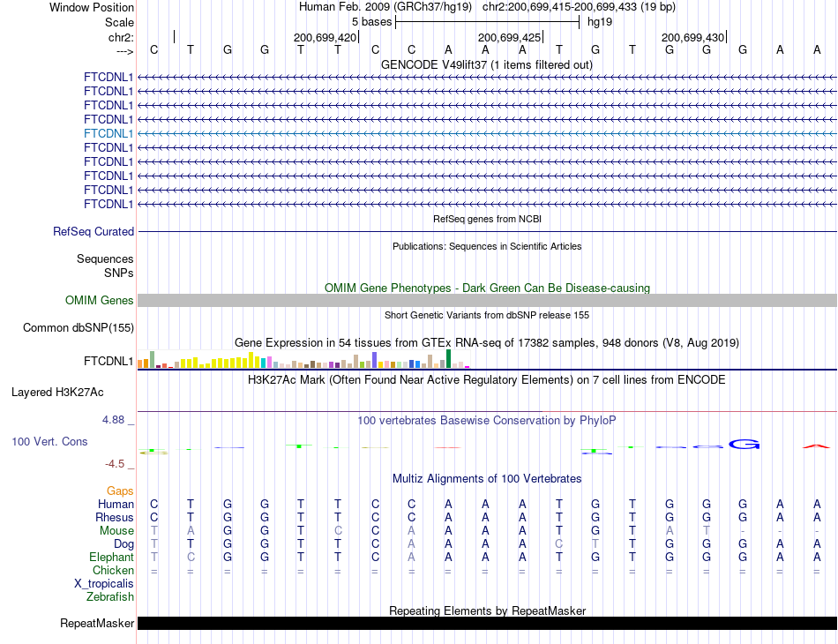Image resolution: width=838 pixels, height=644 pixels.
Task: Select the Human alignment row label
Action: (x=116, y=504)
